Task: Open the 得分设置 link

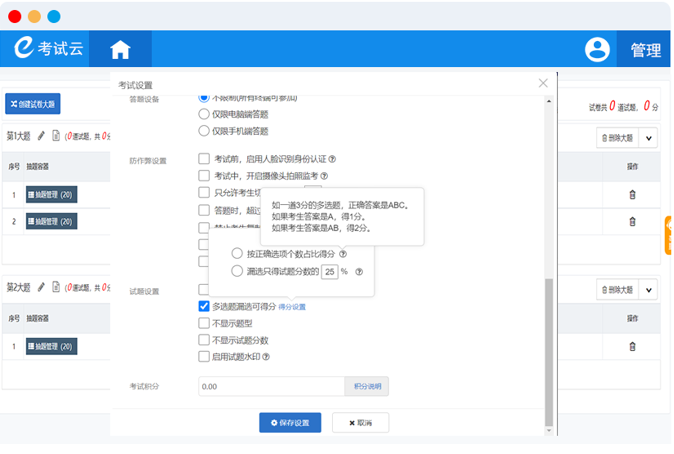Action: pyautogui.click(x=292, y=307)
